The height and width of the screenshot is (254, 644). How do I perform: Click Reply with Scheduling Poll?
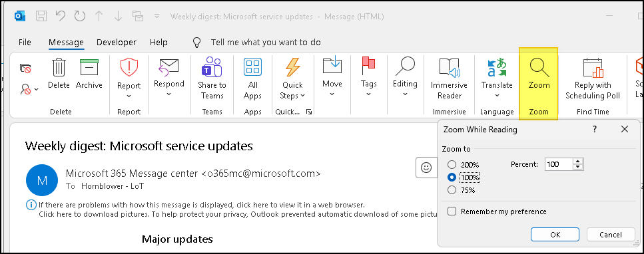point(593,78)
